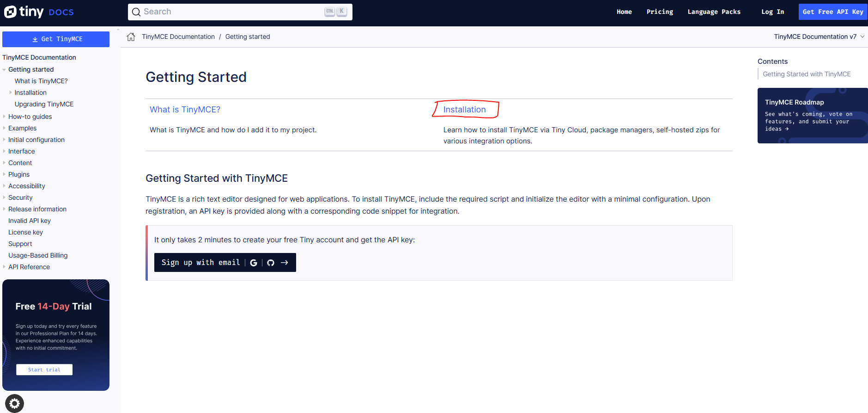This screenshot has width=868, height=413.
Task: Open What is TinyMCE? in sidebar
Action: 41,81
